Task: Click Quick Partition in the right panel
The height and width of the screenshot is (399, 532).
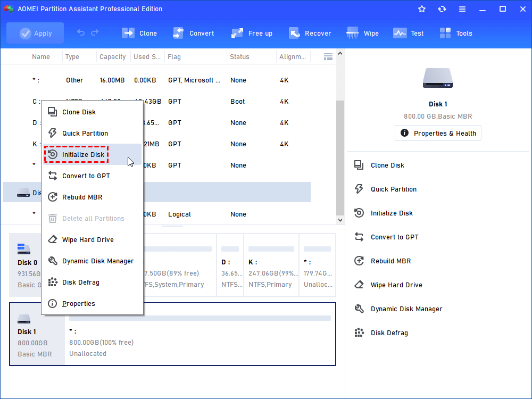Action: coord(385,189)
